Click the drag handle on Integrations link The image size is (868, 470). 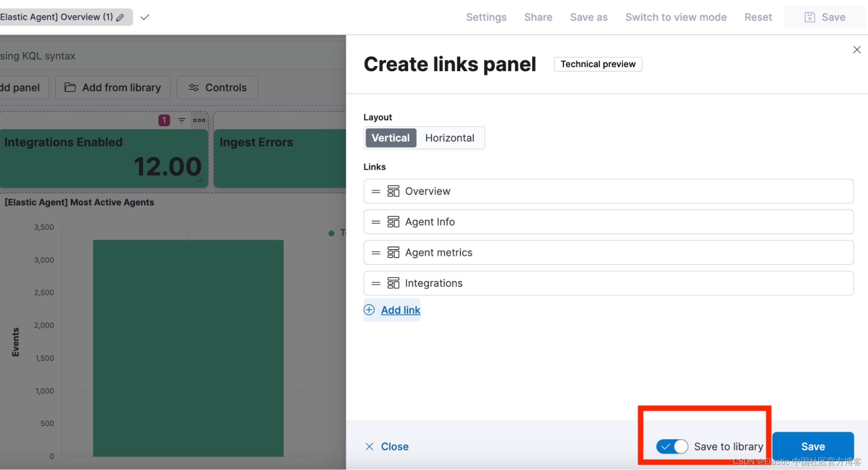click(x=376, y=283)
